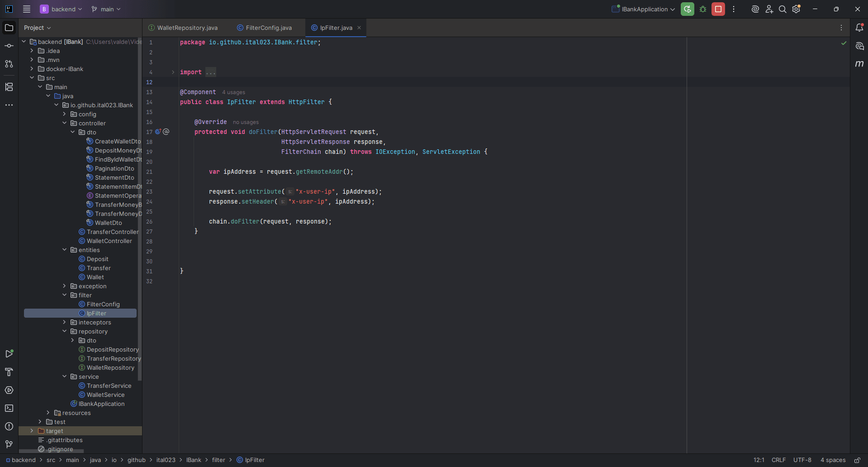Open the Pull Requests tool window
Viewport: 868px width, 467px height.
tap(9, 64)
